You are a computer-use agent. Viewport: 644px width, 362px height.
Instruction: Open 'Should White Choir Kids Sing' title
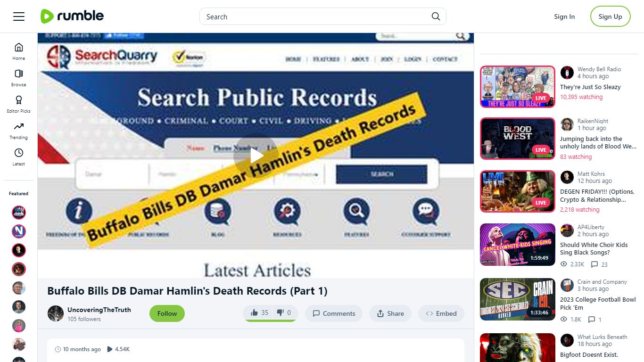tap(594, 249)
